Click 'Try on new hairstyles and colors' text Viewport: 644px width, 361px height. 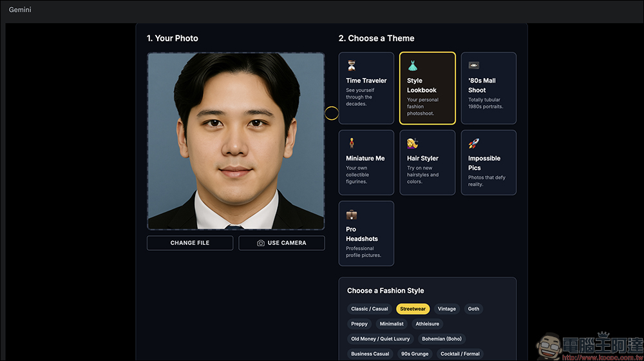point(422,175)
